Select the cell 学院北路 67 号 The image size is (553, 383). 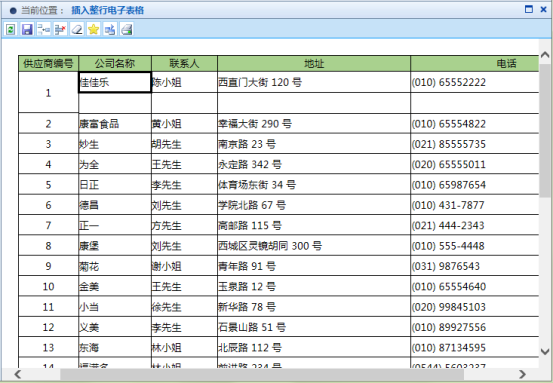(x=314, y=205)
